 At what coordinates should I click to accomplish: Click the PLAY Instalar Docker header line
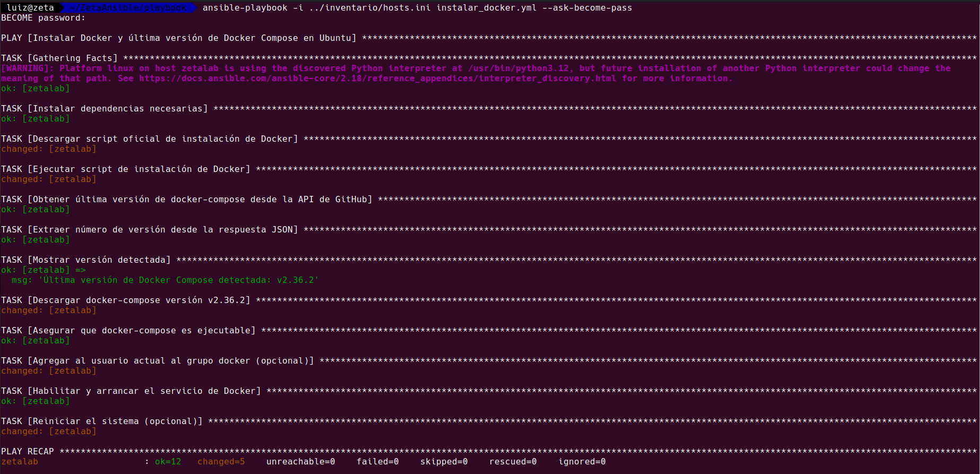pyautogui.click(x=178, y=38)
